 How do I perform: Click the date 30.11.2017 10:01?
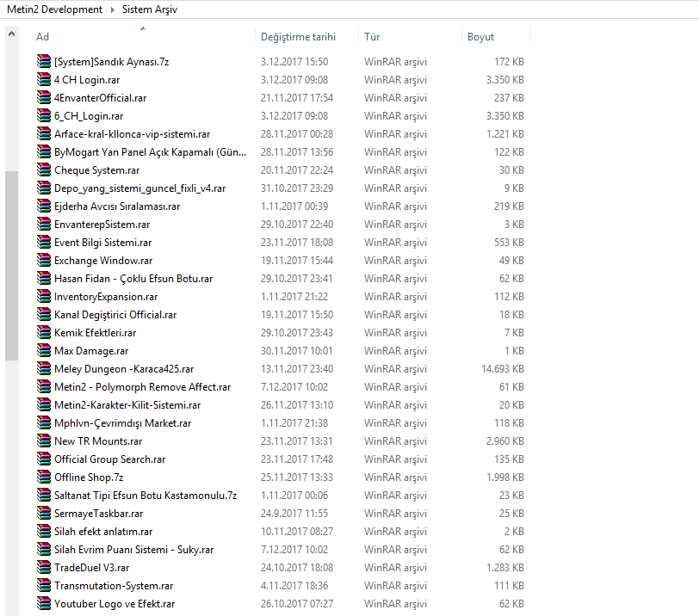(x=296, y=350)
